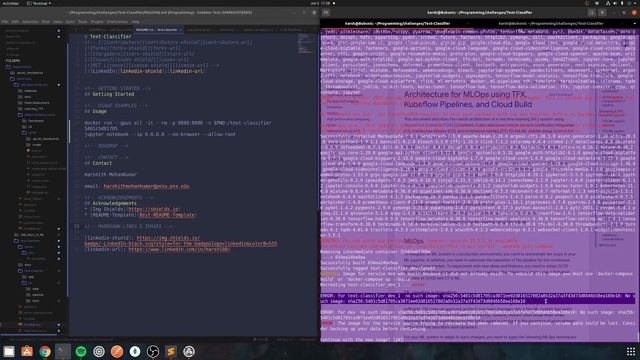Viewport: 640px width, 360px height.
Task: Click the new tab icon in terminal header
Action: pyautogui.click(x=326, y=13)
